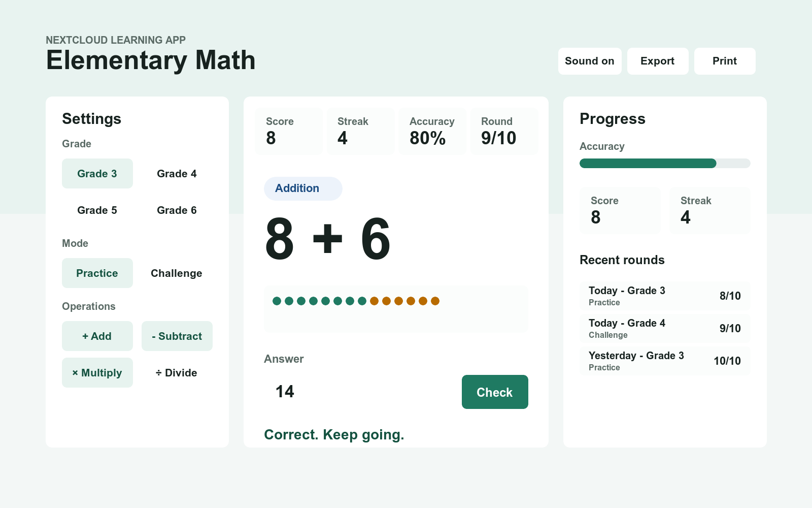The width and height of the screenshot is (812, 508).
Task: Click the last orange counting dot
Action: (x=435, y=301)
